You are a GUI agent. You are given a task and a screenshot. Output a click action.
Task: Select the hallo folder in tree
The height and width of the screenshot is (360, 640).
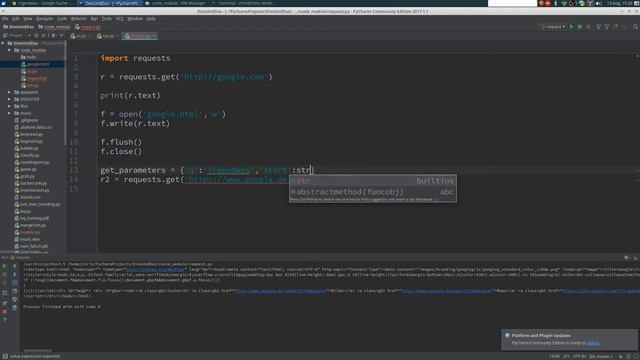[29, 57]
